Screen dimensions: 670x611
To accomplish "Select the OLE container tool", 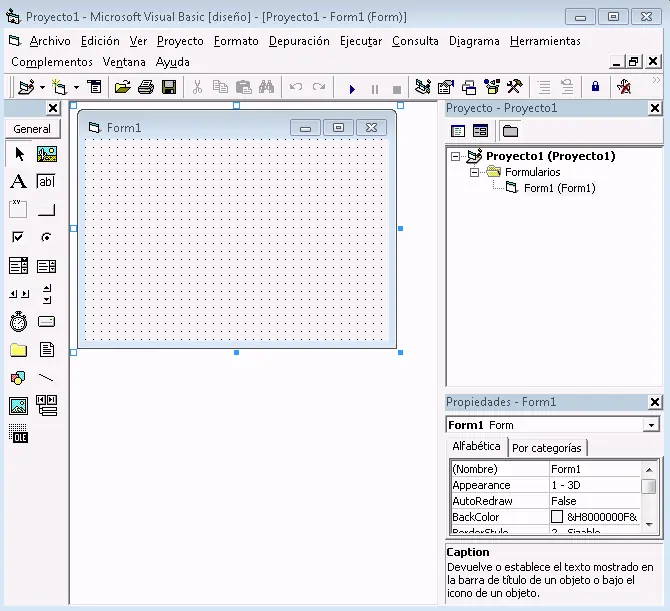I will click(18, 434).
